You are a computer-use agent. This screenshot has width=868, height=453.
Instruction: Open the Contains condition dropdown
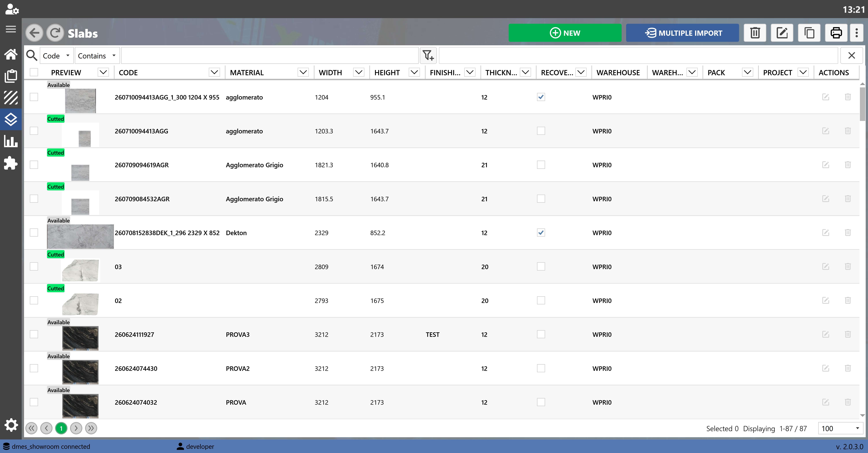[x=97, y=56]
